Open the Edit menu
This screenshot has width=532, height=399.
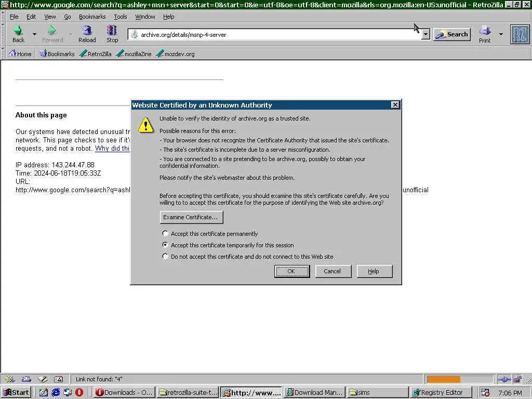31,17
